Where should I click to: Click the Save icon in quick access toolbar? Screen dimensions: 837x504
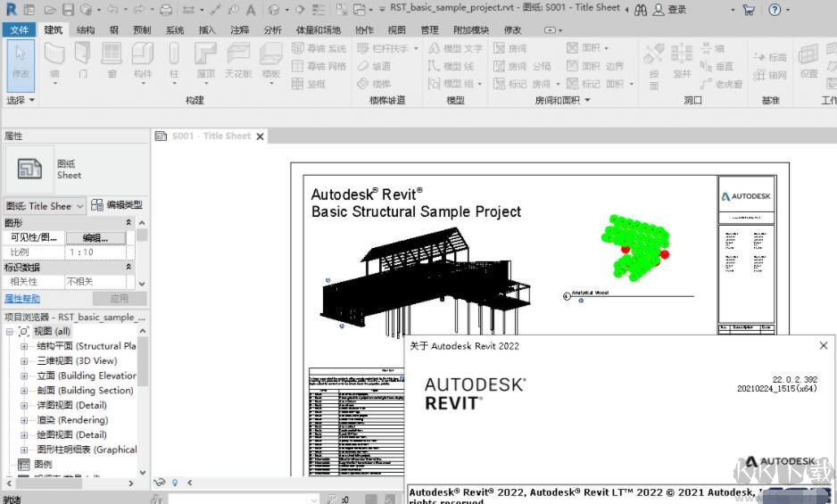(x=67, y=10)
